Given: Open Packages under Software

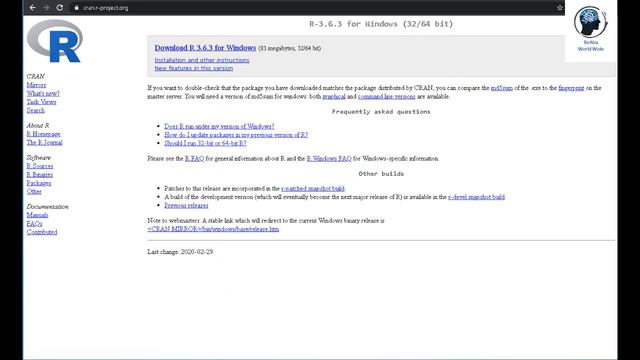Looking at the screenshot, I should tap(39, 183).
